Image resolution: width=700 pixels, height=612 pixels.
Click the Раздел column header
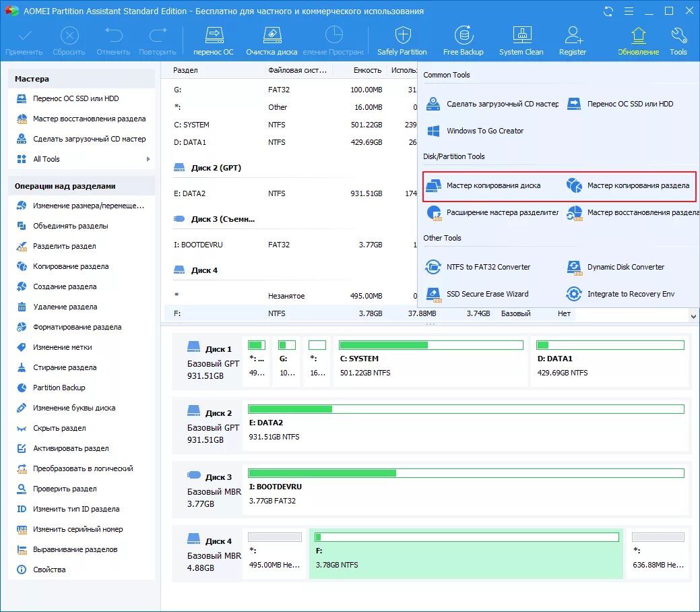coord(185,71)
